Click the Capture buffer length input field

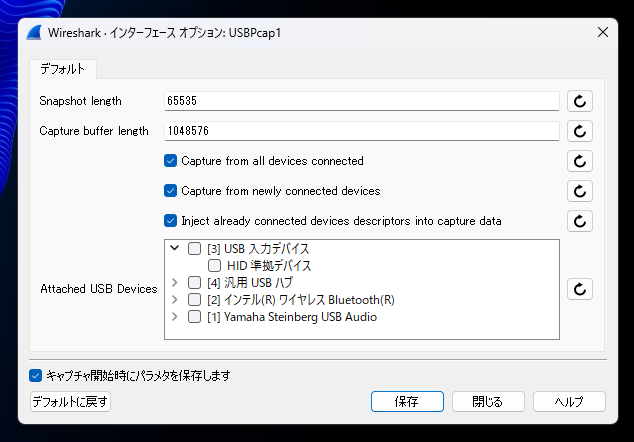[x=361, y=131]
